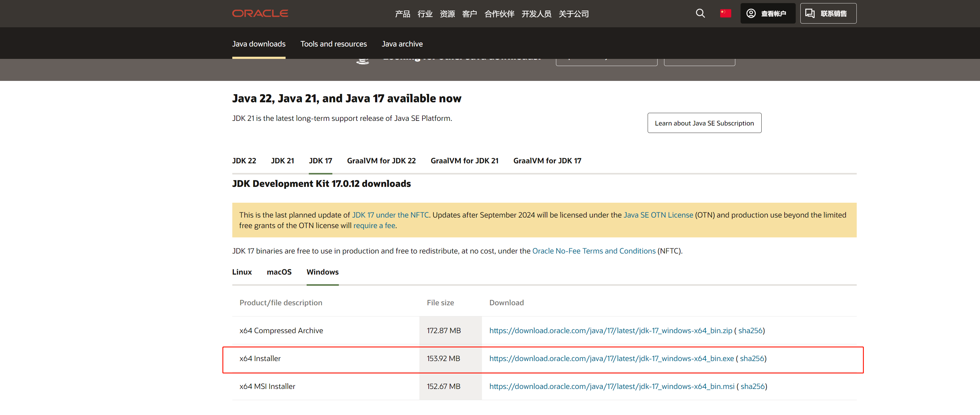
Task: Open sha256 for the exe installer
Action: click(752, 358)
